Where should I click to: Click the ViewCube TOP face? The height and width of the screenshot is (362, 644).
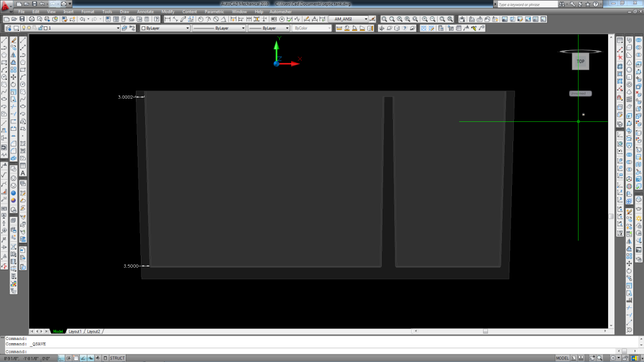[580, 62]
